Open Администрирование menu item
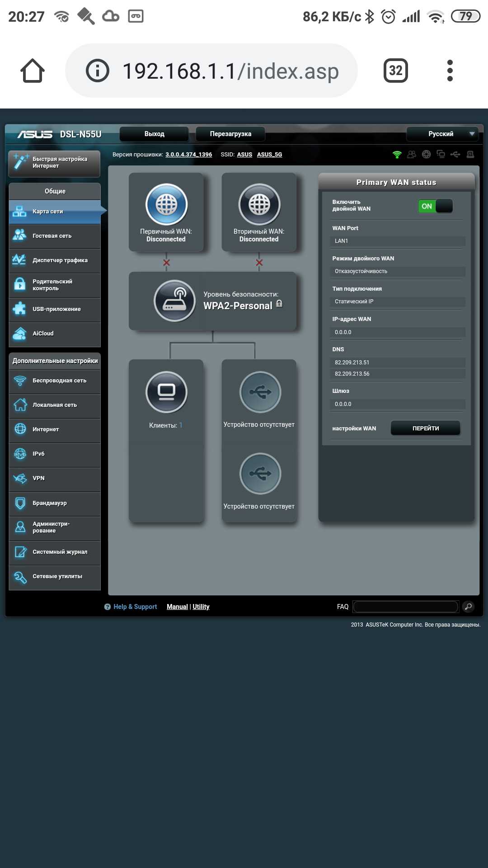Viewport: 488px width, 868px height. click(55, 528)
